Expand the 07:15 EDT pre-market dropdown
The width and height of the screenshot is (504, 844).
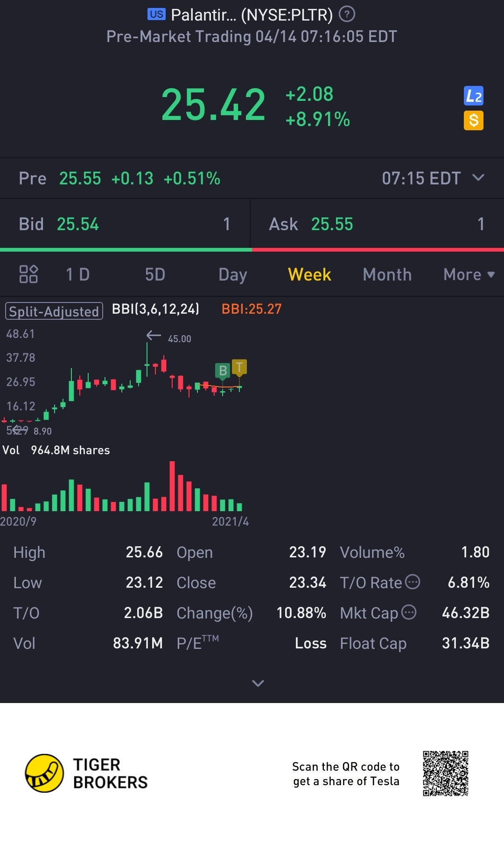pos(478,178)
